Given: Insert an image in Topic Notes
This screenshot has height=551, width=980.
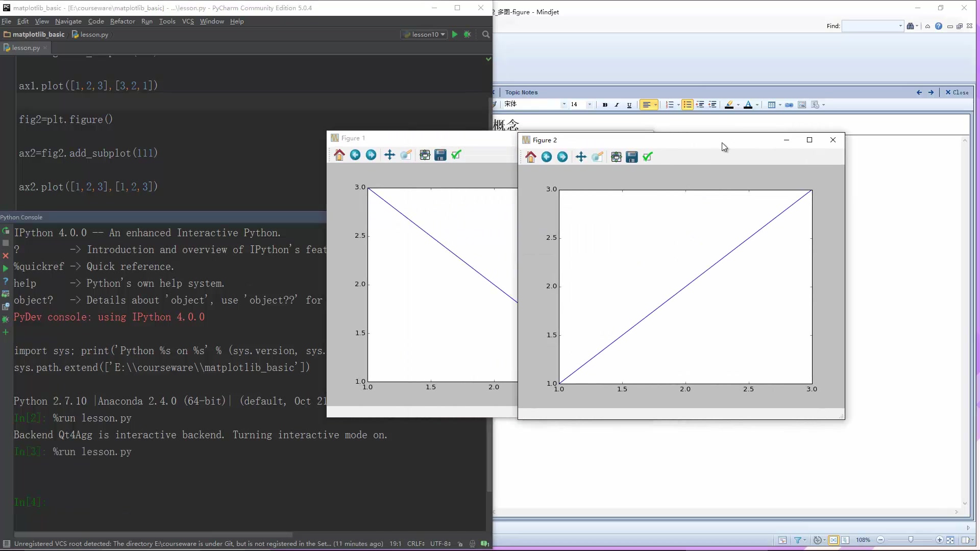Looking at the screenshot, I should point(802,105).
